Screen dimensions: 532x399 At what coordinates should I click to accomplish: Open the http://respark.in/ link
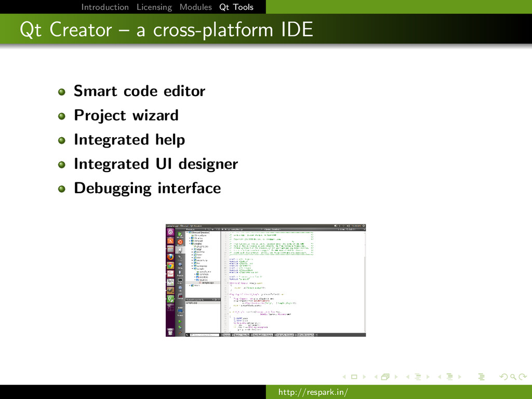313,392
